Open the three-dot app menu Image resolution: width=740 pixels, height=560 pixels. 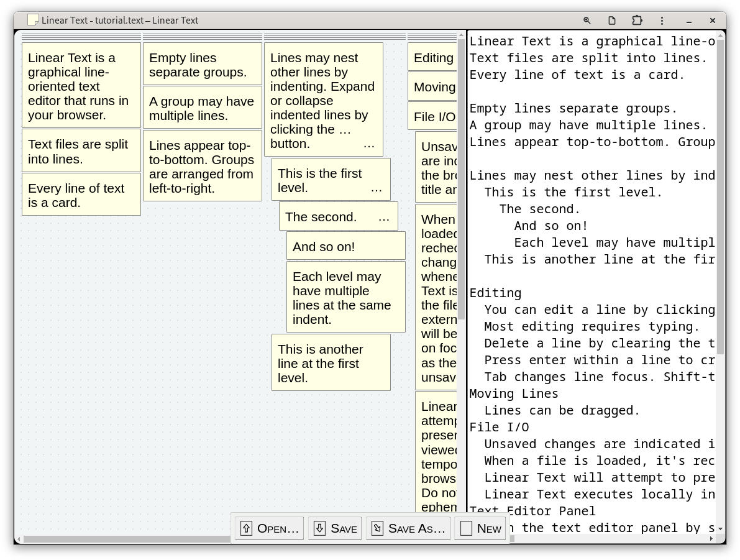[662, 21]
